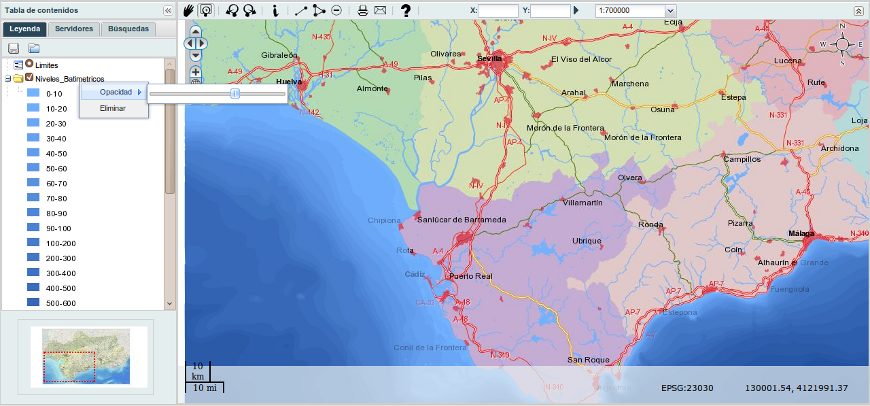Image resolution: width=870 pixels, height=406 pixels.
Task: Open the Búsquedas tab
Action: [128, 29]
